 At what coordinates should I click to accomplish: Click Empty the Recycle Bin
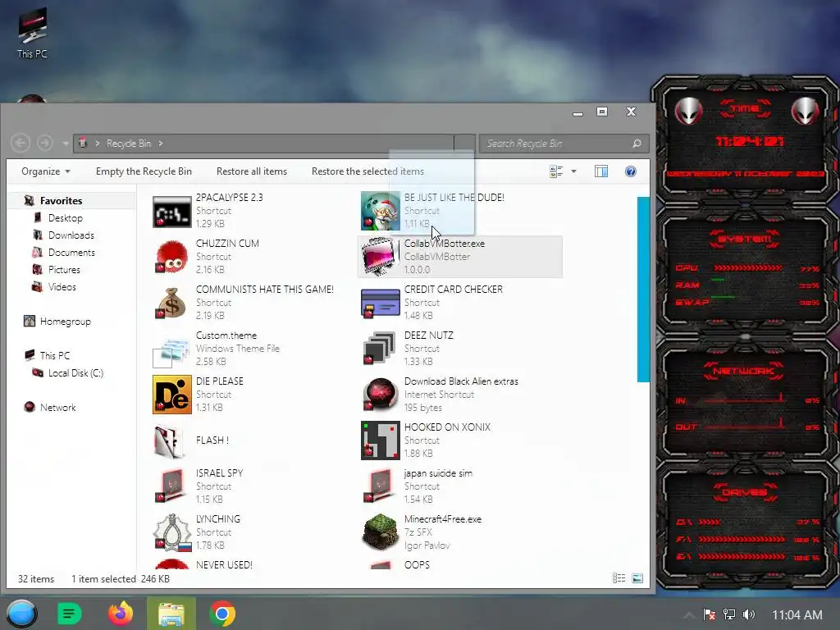click(144, 171)
